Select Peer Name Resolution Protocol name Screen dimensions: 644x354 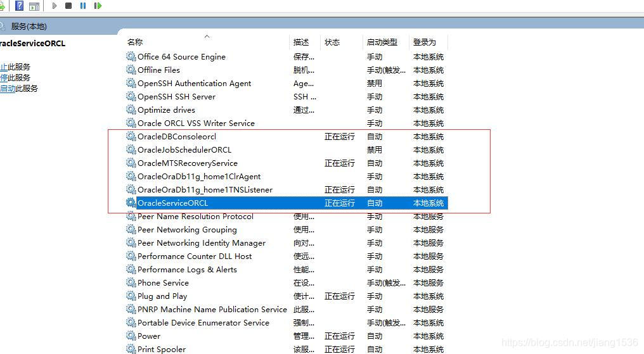click(x=195, y=216)
